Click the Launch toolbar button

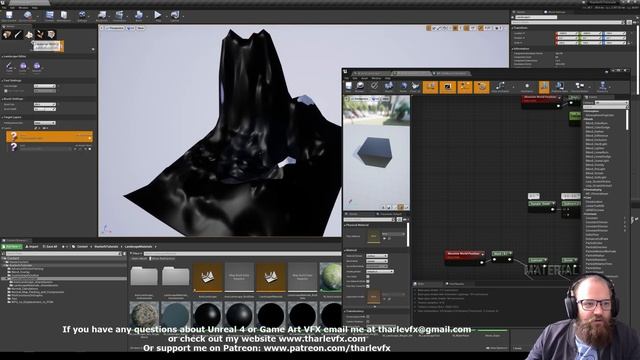(176, 16)
